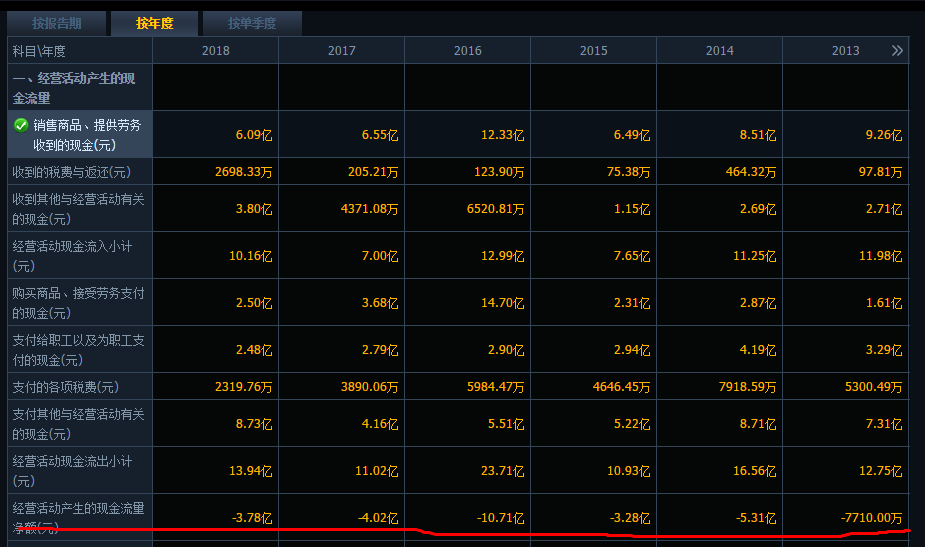Select 支付给职工以及为职工支付的现金 row
This screenshot has height=547, width=925.
pos(80,350)
